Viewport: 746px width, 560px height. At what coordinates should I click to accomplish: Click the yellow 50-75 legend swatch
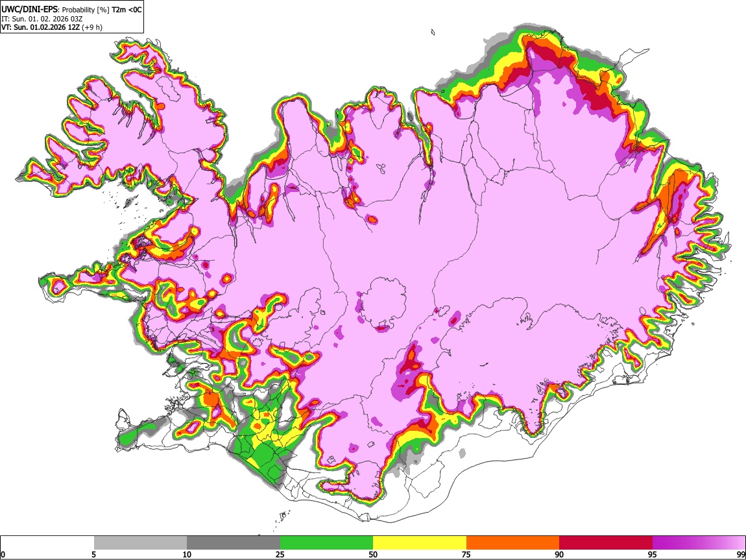[420, 543]
